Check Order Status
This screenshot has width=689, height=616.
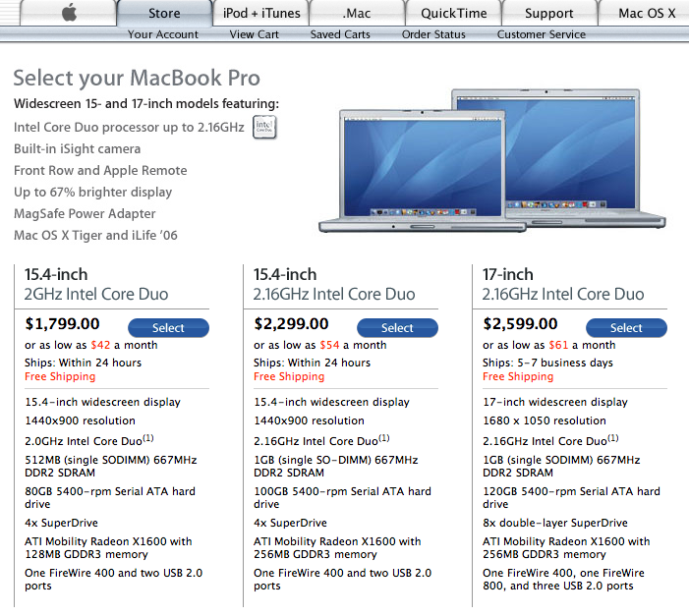(433, 34)
